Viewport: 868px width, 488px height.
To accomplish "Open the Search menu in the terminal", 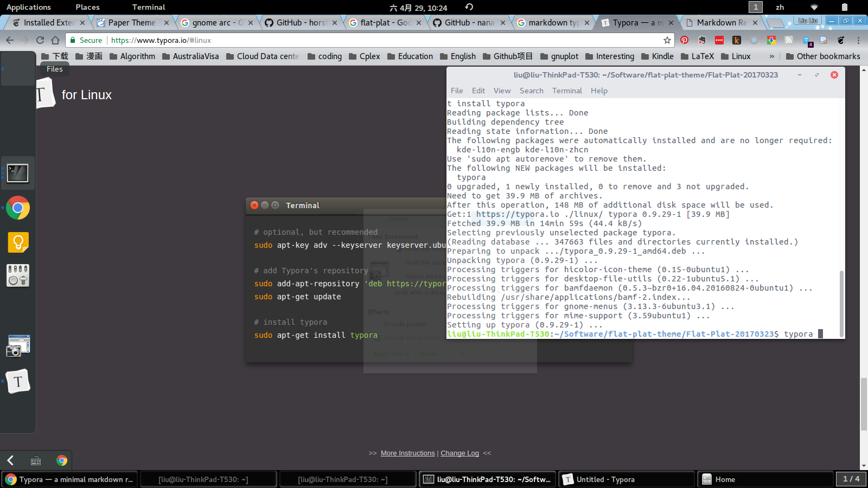I will pyautogui.click(x=531, y=91).
